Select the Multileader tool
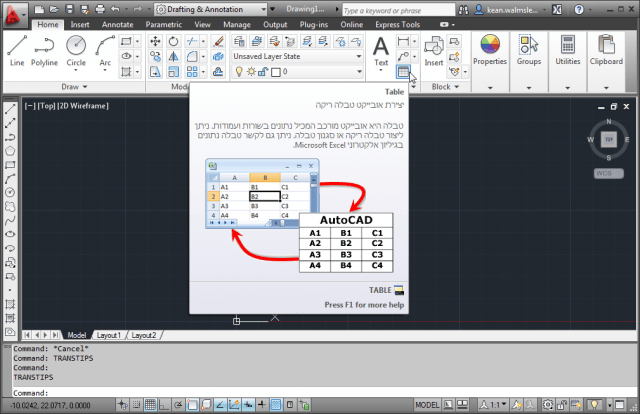 click(x=403, y=56)
